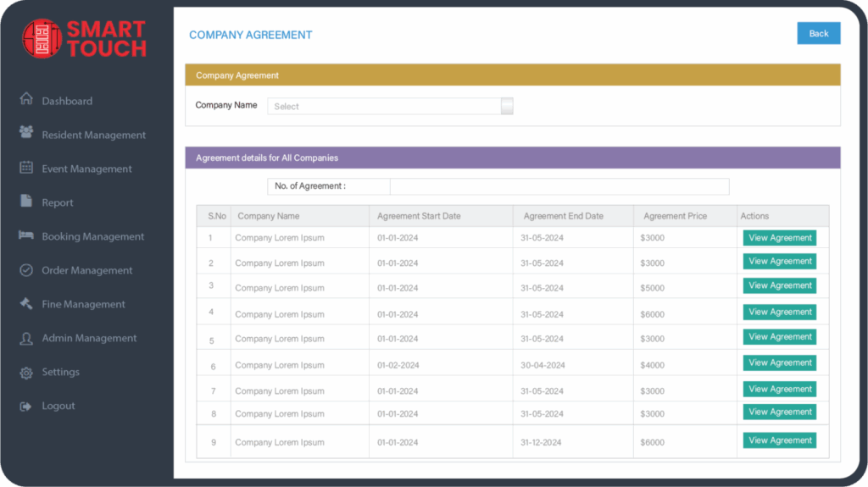Click the Resident Management people icon
The image size is (868, 487).
click(x=26, y=133)
